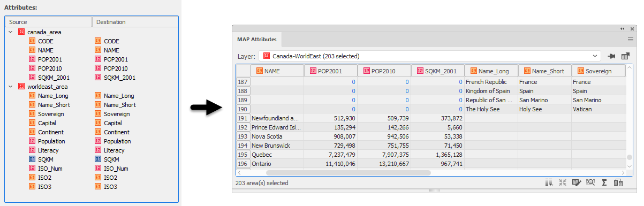Select row header 187

(244, 82)
